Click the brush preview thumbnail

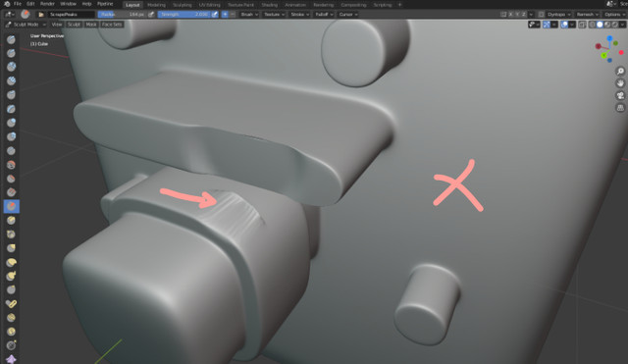click(26, 15)
